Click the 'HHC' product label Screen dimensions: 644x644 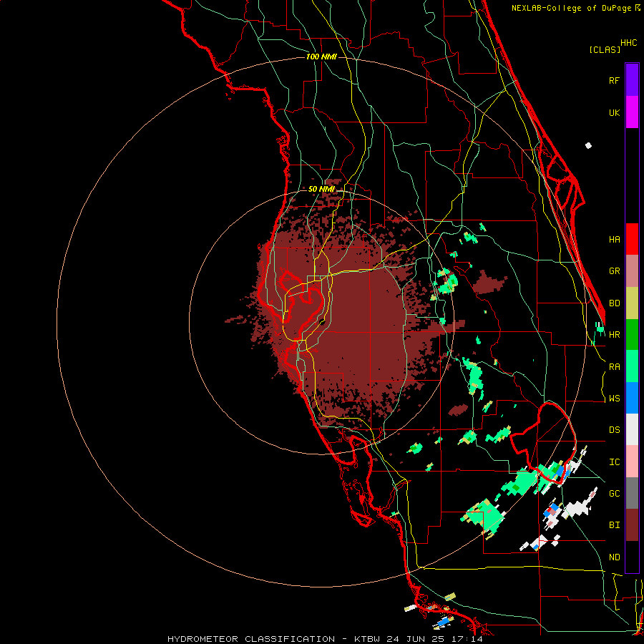point(629,43)
